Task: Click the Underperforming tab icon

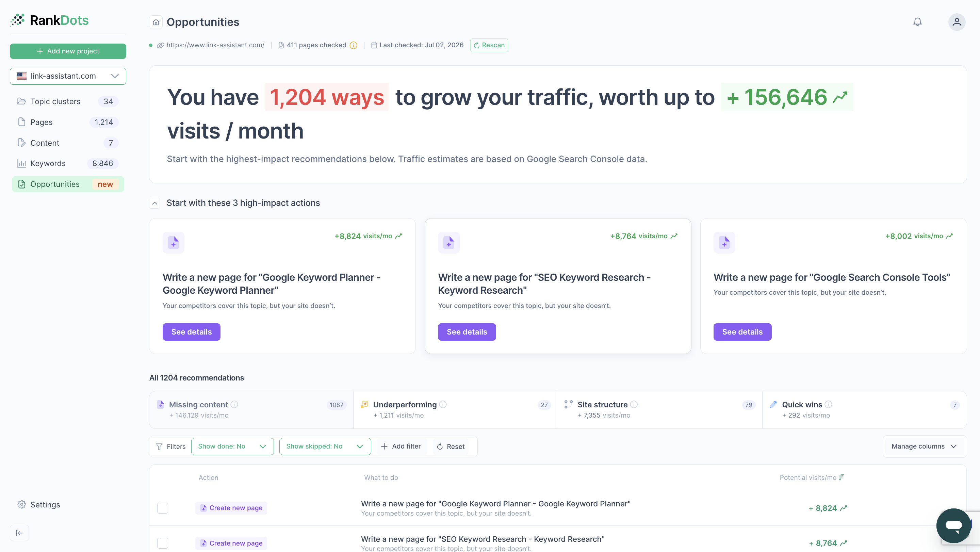Action: click(x=364, y=404)
